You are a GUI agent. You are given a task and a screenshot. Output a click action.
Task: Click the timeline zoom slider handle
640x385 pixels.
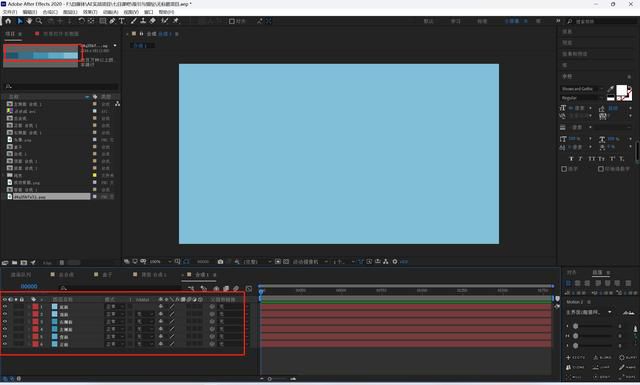coord(269,379)
